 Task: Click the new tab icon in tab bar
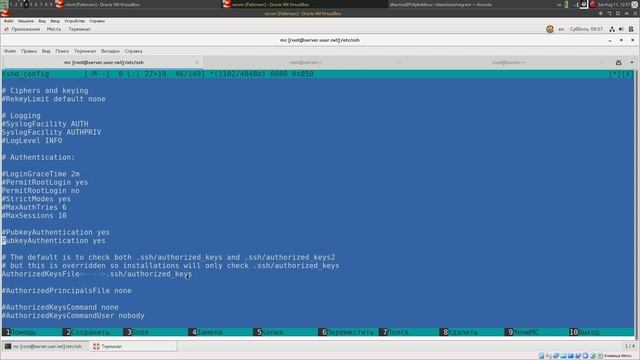tap(618, 62)
